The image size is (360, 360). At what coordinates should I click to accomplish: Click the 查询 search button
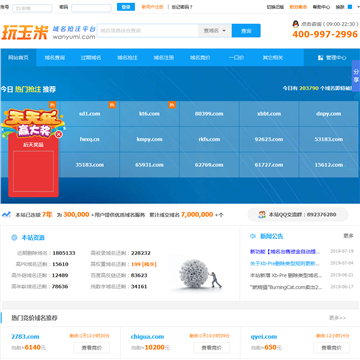coord(246,31)
